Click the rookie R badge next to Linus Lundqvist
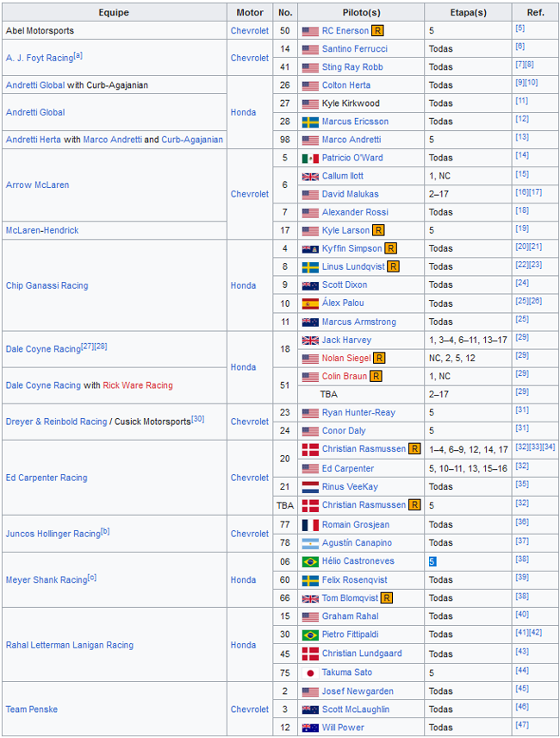 pyautogui.click(x=394, y=267)
